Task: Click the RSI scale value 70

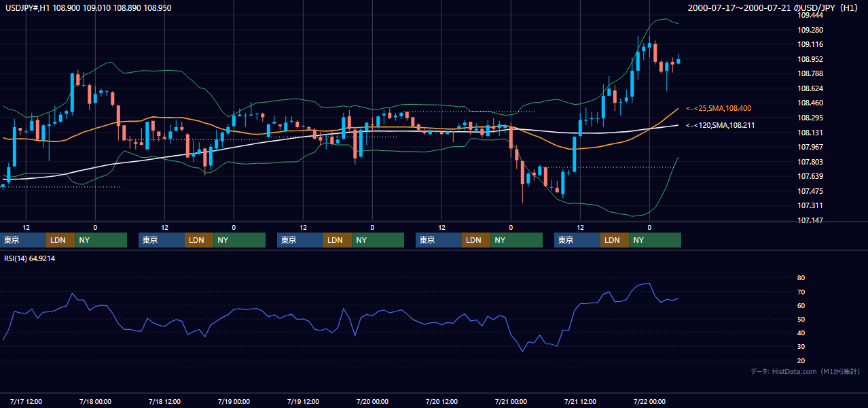Action: click(x=801, y=292)
